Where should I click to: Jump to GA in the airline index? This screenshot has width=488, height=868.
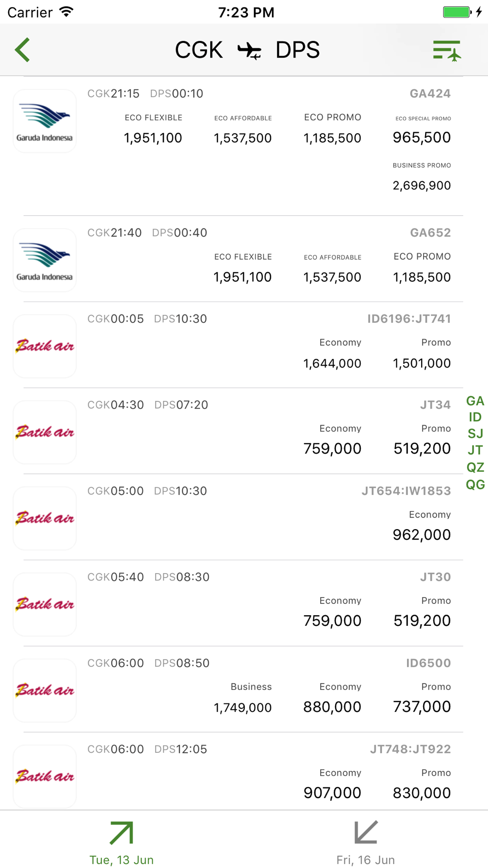tap(475, 401)
